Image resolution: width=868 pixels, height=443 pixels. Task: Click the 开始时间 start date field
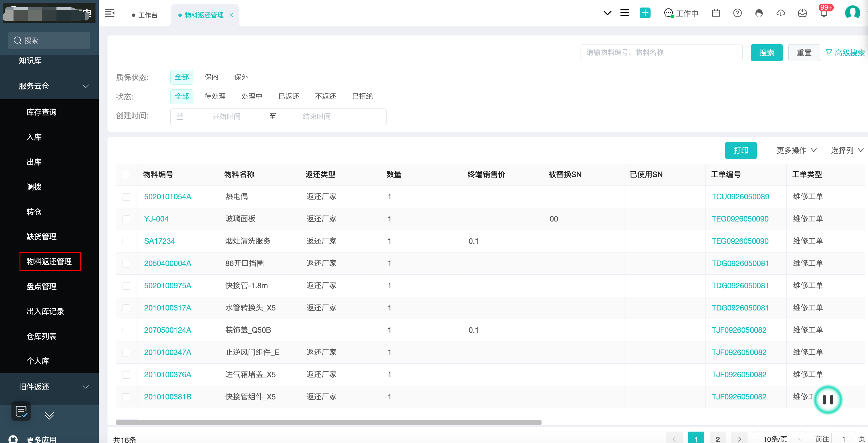[226, 117]
